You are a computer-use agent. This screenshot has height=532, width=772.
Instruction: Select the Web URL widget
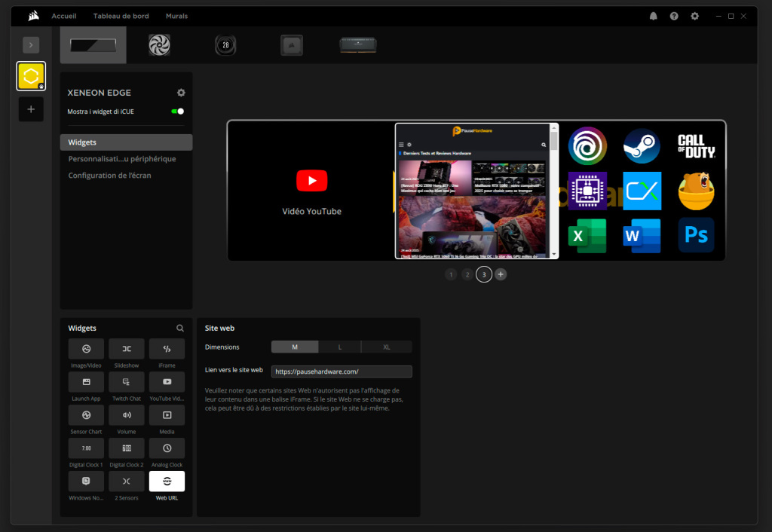(x=167, y=482)
